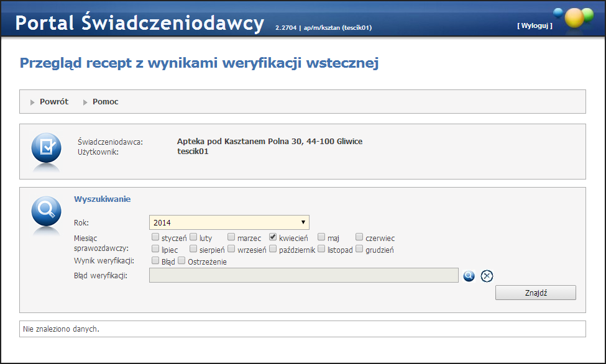Click the Wynik weryfikacji: label
This screenshot has height=364, width=606.
pyautogui.click(x=104, y=261)
